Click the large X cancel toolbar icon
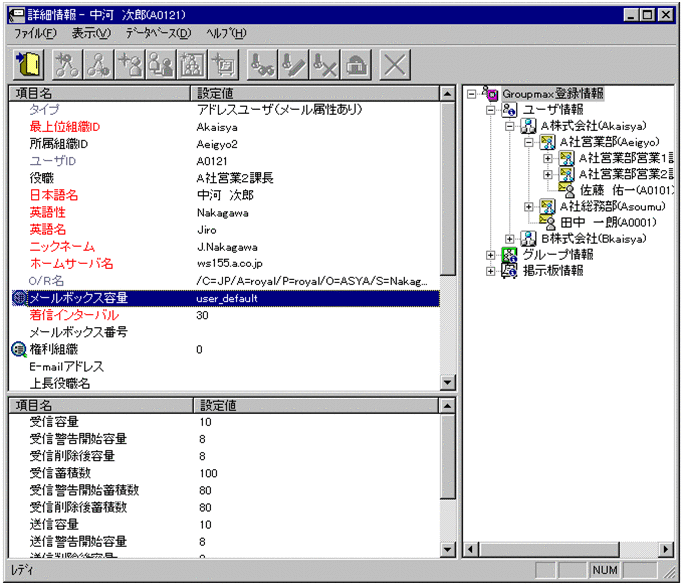 click(x=395, y=65)
